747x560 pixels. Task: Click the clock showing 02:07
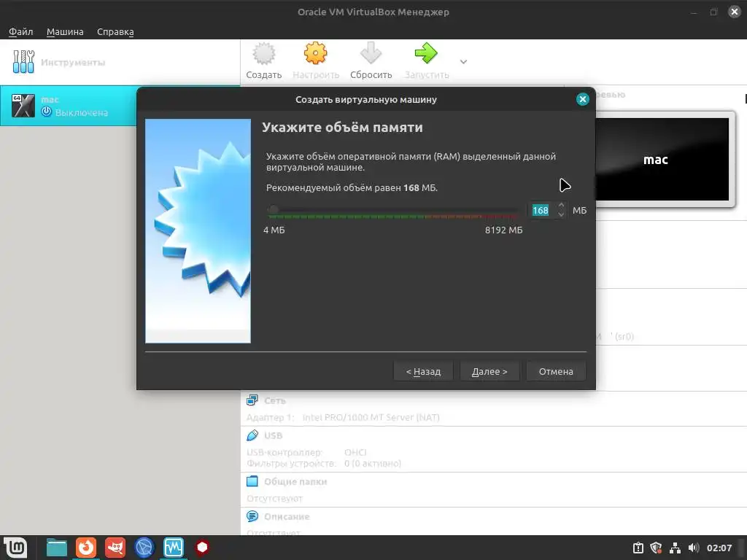click(719, 548)
